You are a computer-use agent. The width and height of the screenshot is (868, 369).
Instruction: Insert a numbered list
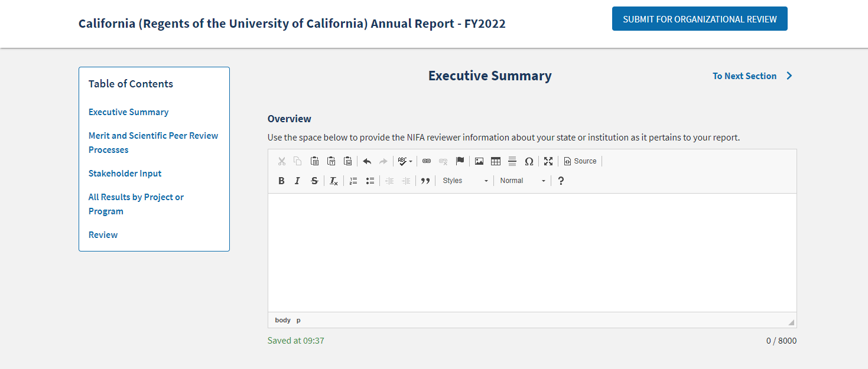[x=353, y=181]
